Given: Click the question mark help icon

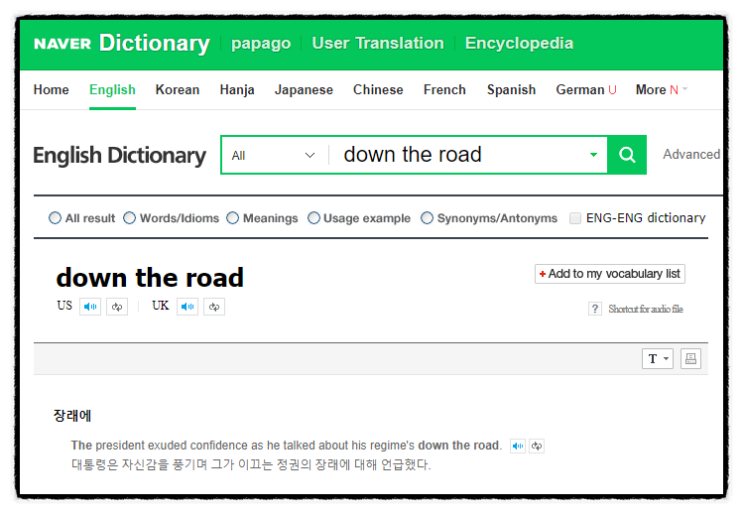Looking at the screenshot, I should pos(595,309).
